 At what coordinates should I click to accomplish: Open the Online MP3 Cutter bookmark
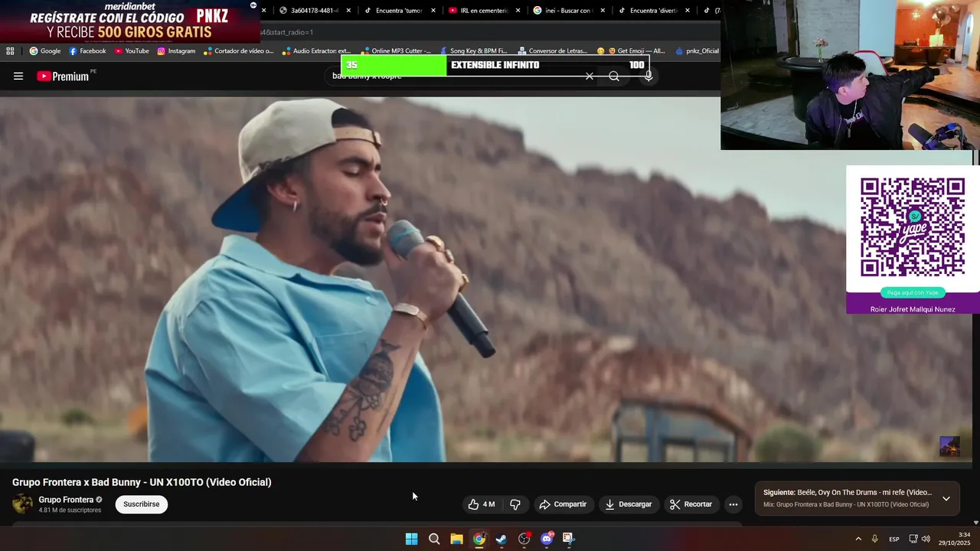point(396,51)
